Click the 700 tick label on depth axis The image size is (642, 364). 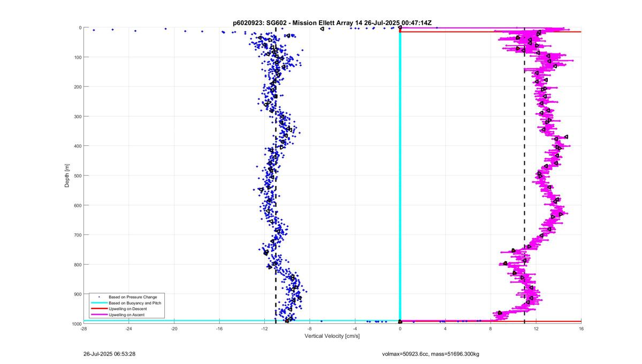(77, 235)
